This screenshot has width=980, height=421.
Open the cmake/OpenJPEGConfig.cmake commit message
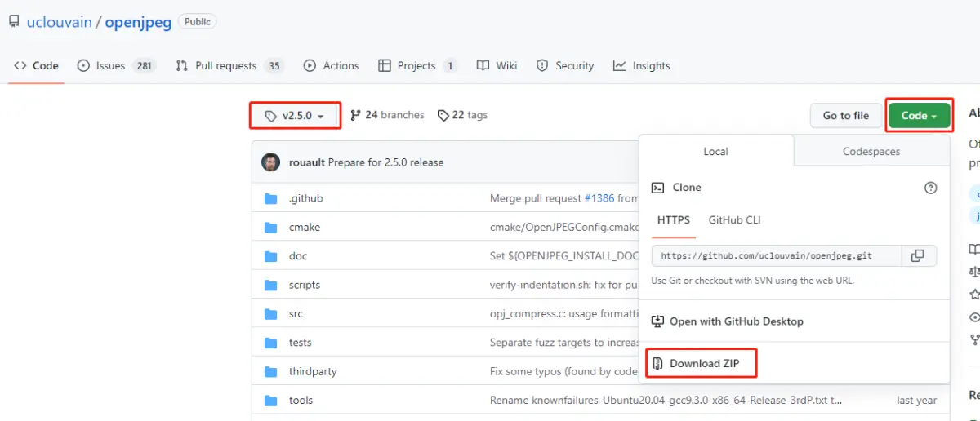(564, 228)
